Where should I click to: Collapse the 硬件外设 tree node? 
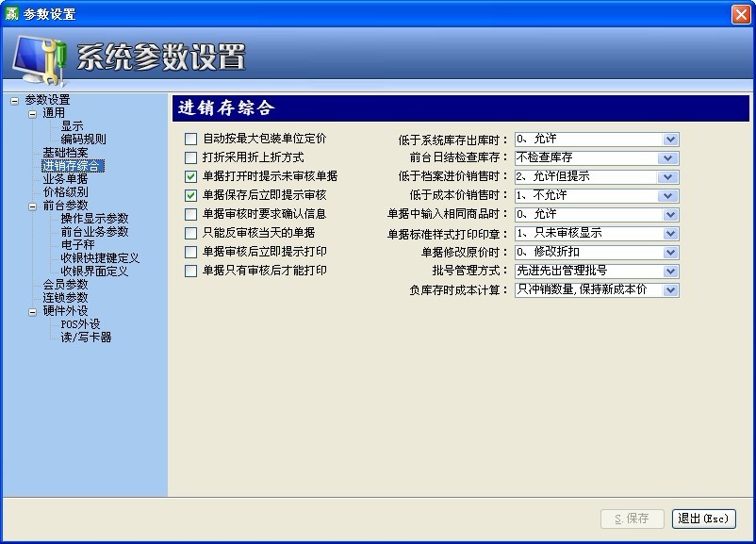(x=32, y=312)
